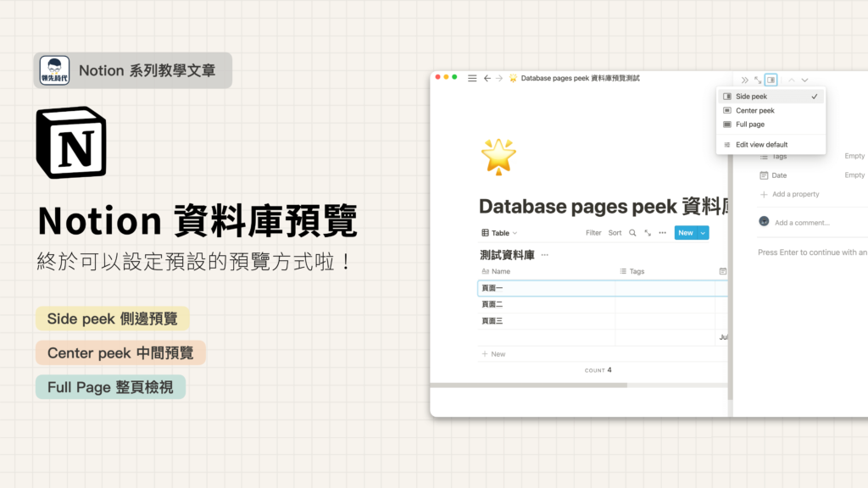This screenshot has height=488, width=868.
Task: Open the Filter option in database toolbar
Action: tap(593, 233)
